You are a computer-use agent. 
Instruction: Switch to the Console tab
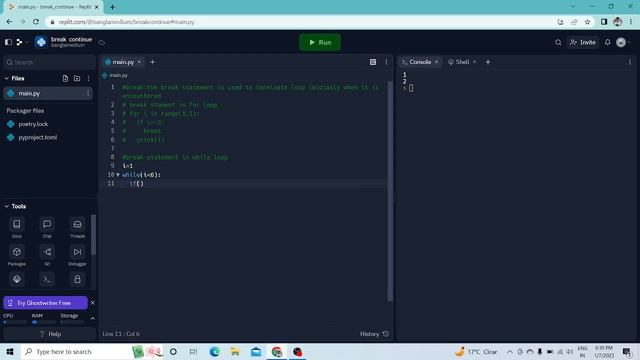(420, 62)
